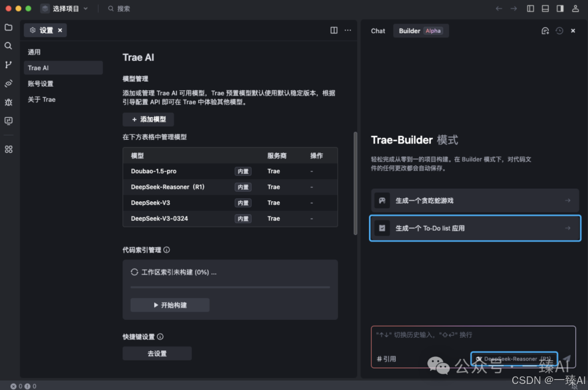Open the debug bug icon in sidebar
Viewport: 588px width, 390px height.
[x=8, y=102]
